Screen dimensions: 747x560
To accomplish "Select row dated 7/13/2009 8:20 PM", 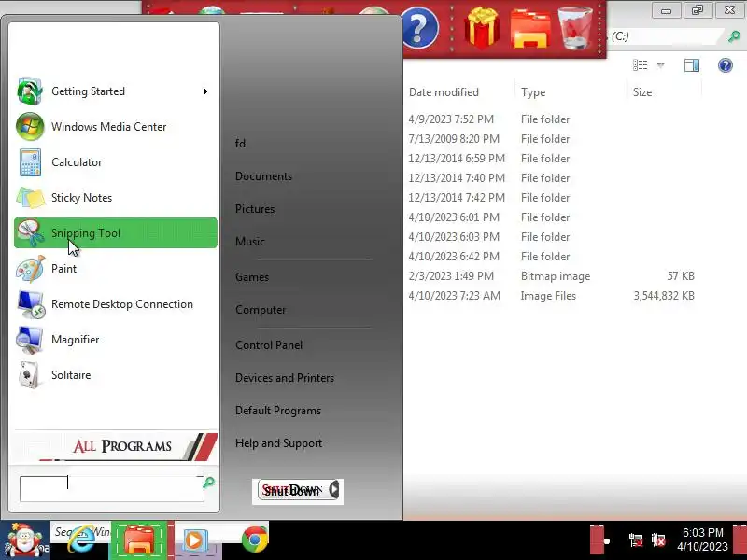I will (x=553, y=139).
